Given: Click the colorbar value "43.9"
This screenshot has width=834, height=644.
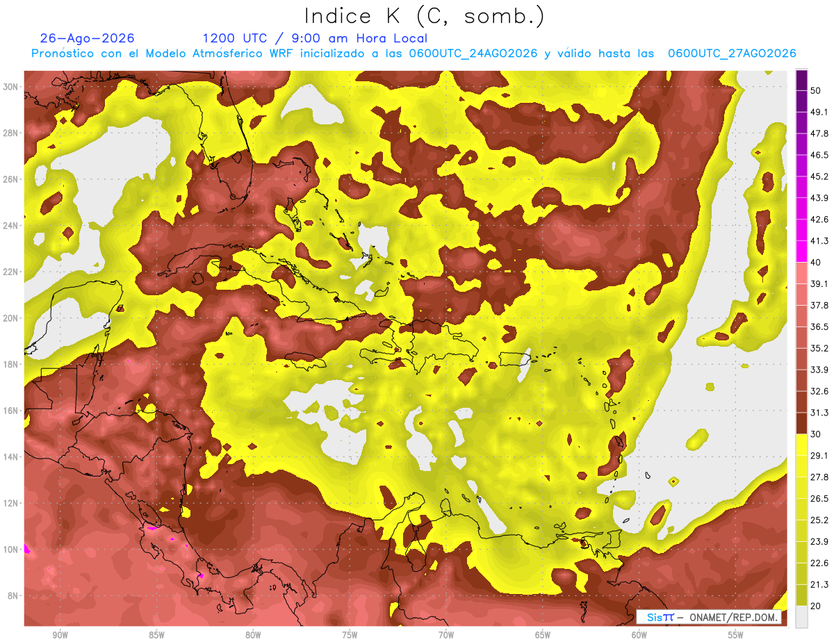Looking at the screenshot, I should 819,198.
